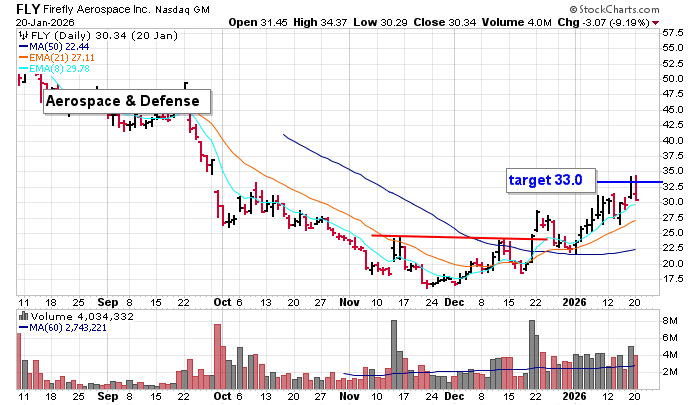
Task: Click the Aerospace & Defense label box
Action: click(127, 102)
